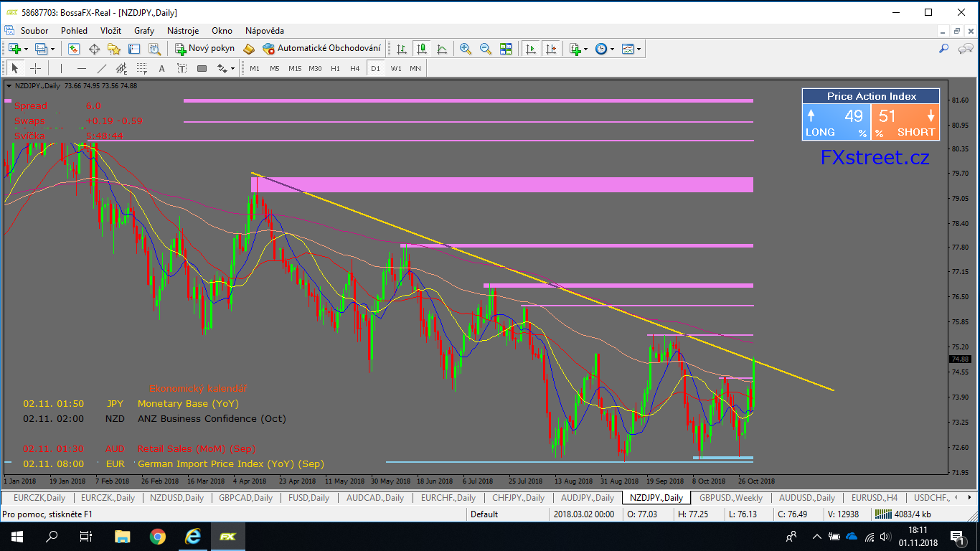Switch timeframe to M1

(x=255, y=68)
